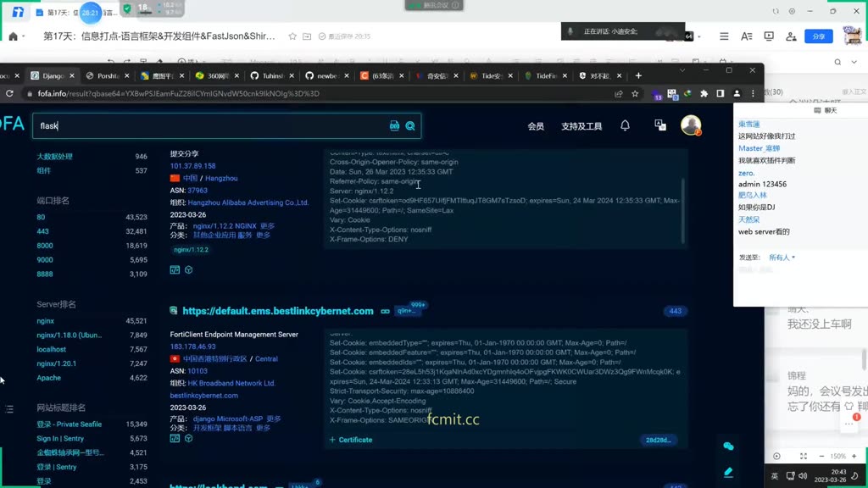This screenshot has width=868, height=488.
Task: Click the blue 分享 share button
Action: point(819,36)
